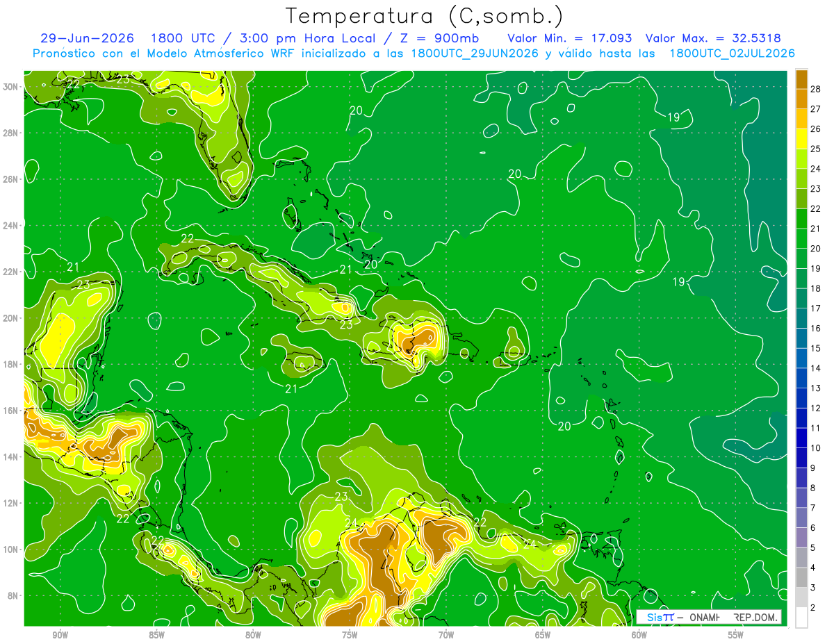
Task: Click the color scale label "9"
Action: (813, 468)
